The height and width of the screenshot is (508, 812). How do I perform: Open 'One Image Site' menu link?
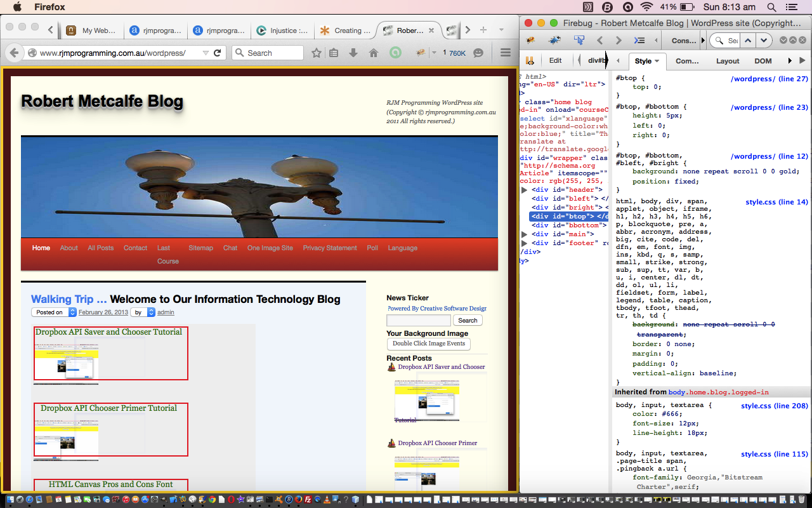(x=270, y=248)
